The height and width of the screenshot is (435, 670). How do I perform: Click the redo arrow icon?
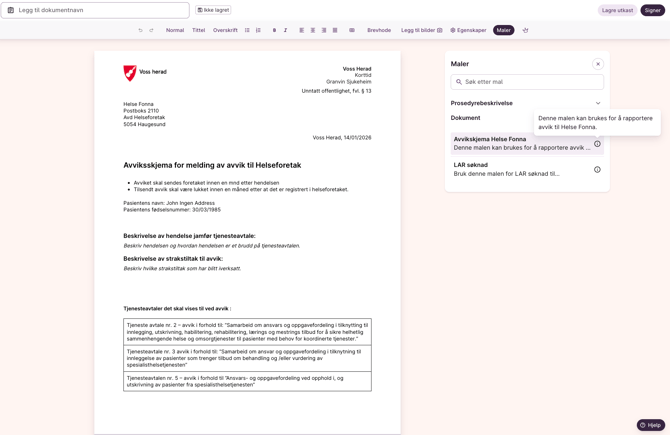(152, 30)
